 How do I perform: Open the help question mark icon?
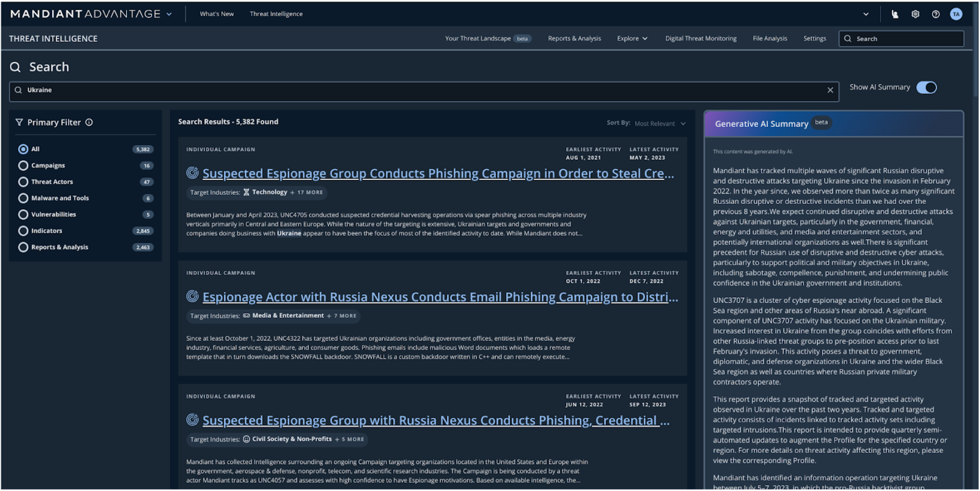[x=935, y=14]
